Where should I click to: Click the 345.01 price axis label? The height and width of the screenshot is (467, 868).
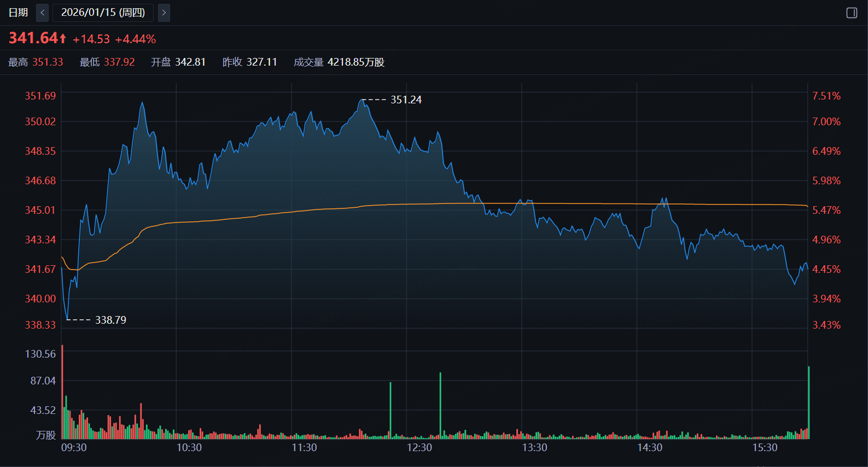tap(40, 210)
